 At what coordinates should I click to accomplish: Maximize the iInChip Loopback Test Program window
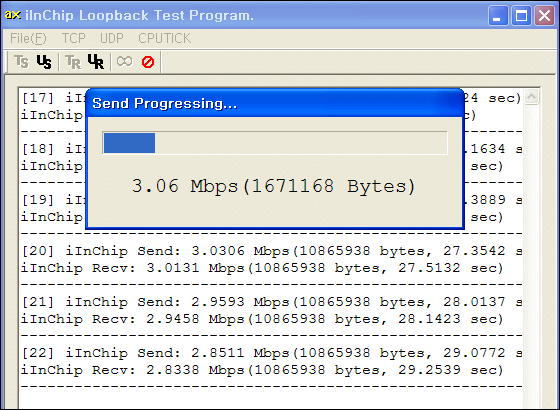point(521,16)
